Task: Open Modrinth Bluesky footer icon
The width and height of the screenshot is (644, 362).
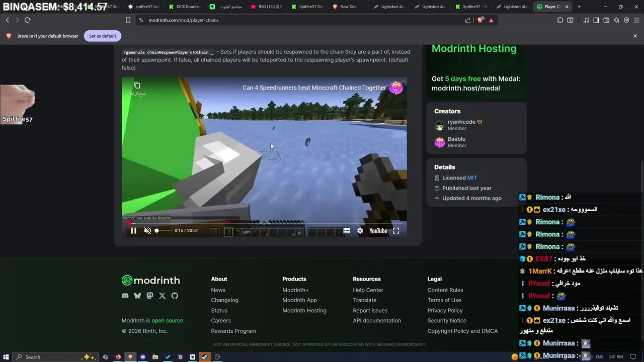Action: pyautogui.click(x=137, y=296)
